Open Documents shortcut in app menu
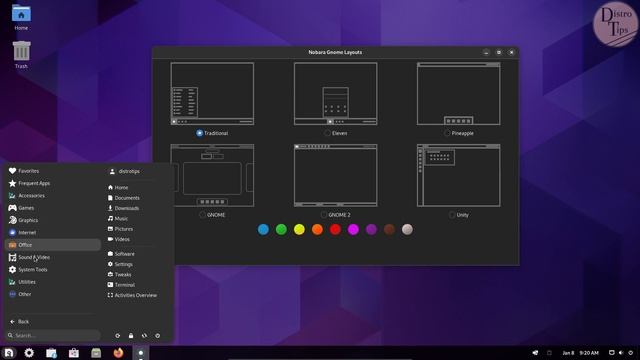Screen dimensions: 640x360 124,198
